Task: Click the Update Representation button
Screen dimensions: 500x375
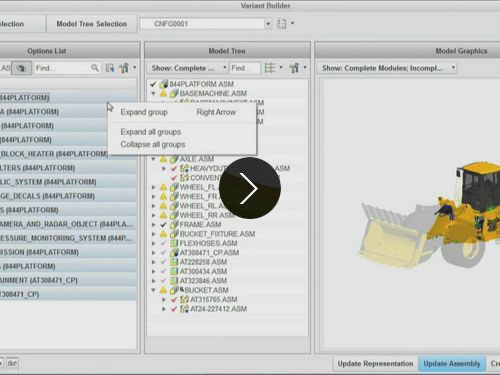Action: pos(375,364)
